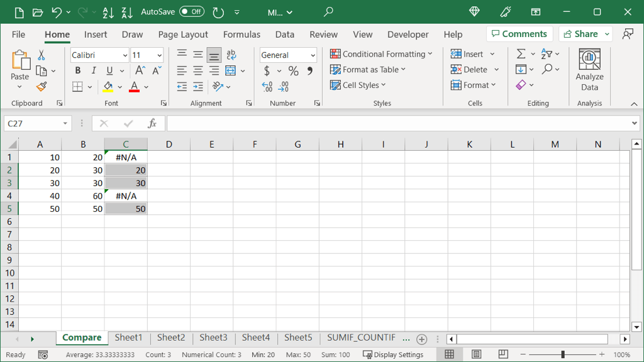Toggle Bold formatting

pos(77,70)
